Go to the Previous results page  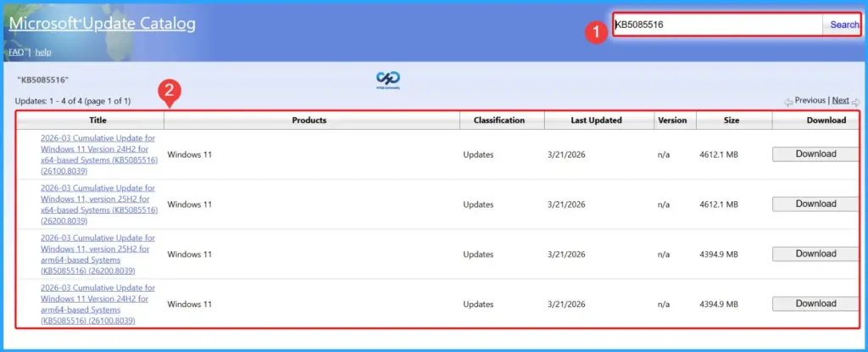click(x=810, y=100)
